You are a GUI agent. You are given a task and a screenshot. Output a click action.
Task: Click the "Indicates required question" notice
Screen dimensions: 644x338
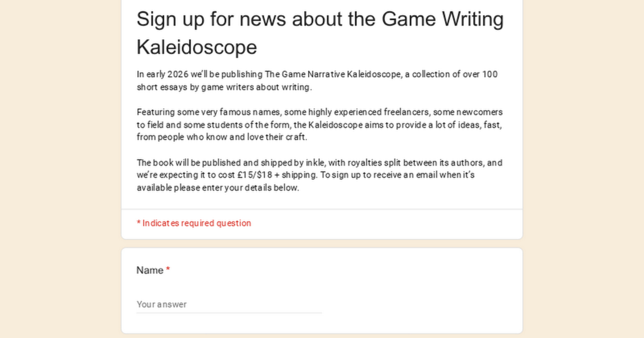[194, 223]
